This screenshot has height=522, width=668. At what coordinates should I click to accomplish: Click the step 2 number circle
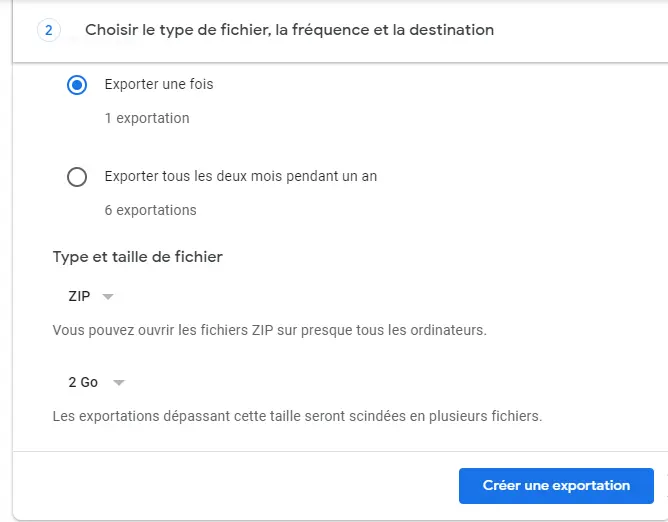coord(49,30)
